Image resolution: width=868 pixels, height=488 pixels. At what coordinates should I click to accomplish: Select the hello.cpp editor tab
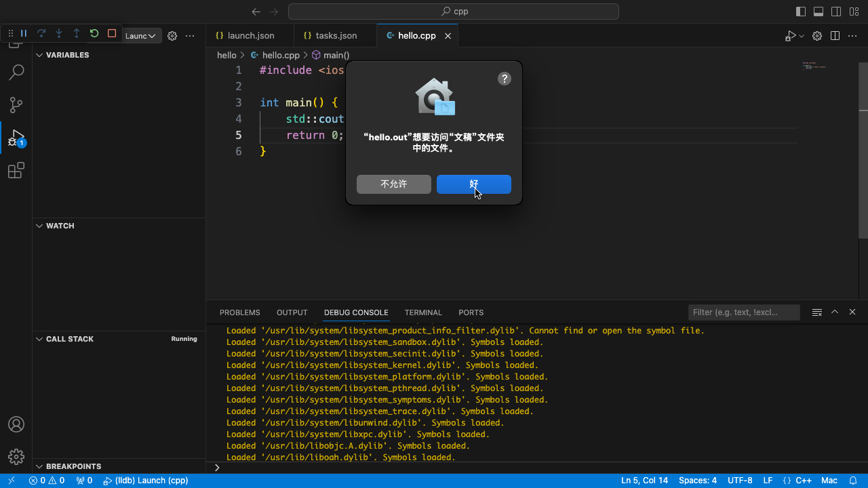click(x=416, y=36)
